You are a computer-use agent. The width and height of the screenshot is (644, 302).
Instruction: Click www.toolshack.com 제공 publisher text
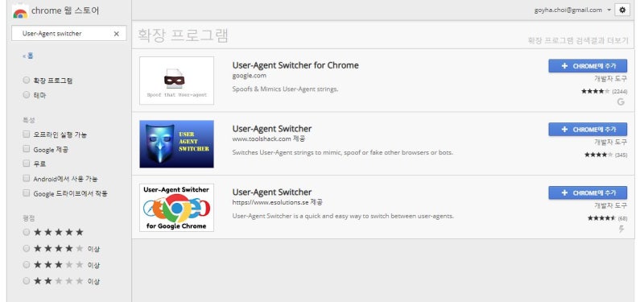click(269, 139)
